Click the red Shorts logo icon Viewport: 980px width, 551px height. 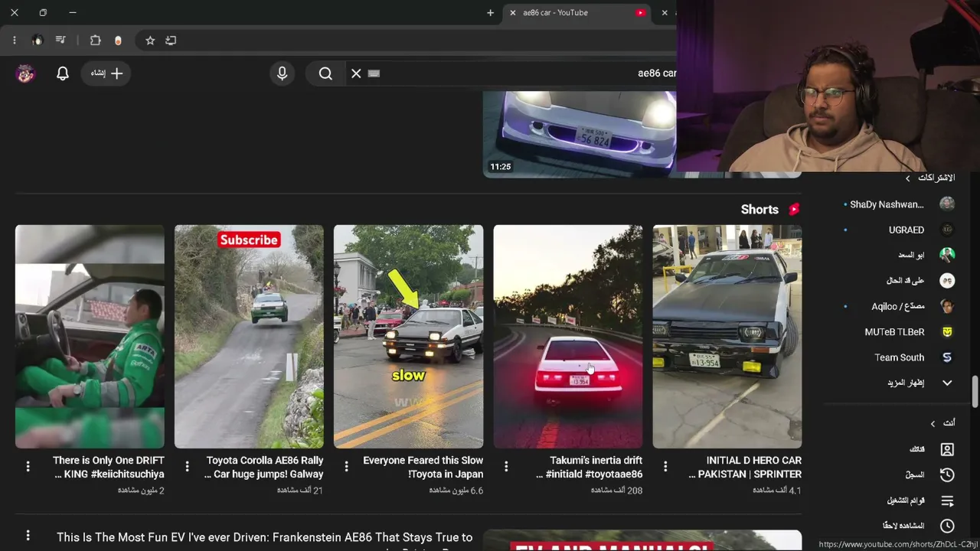(794, 209)
